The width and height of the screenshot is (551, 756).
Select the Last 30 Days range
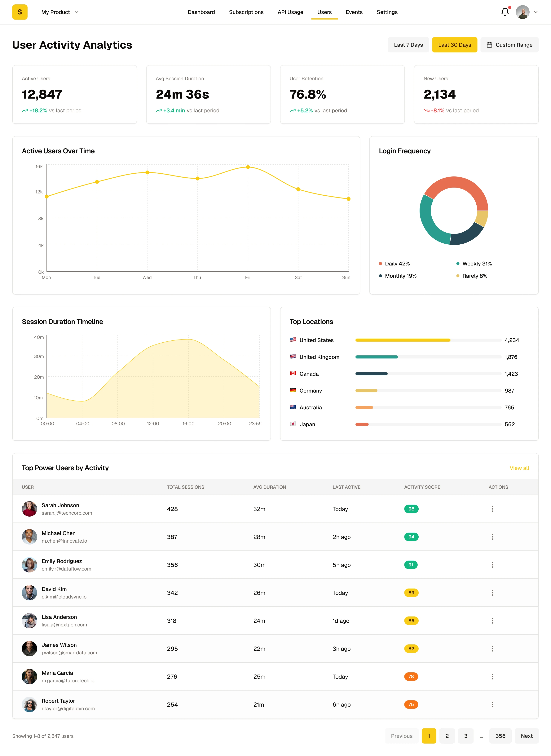click(x=454, y=45)
